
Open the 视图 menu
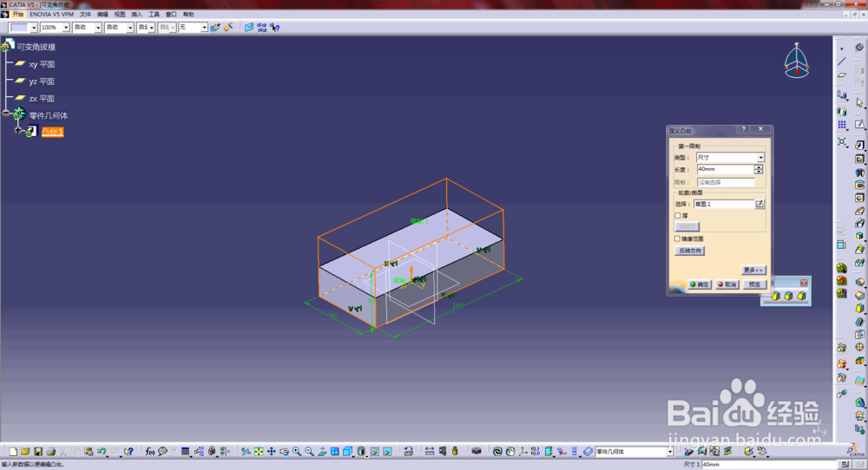120,14
